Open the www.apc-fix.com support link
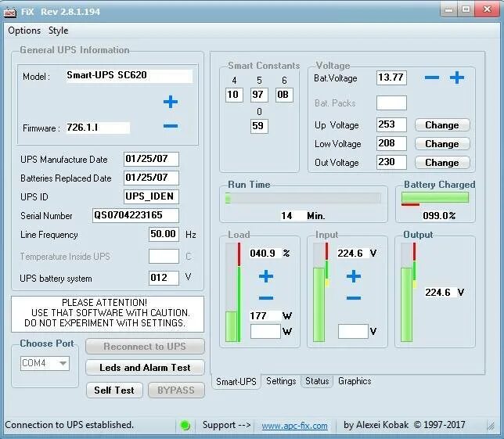Viewport: 504px width, 439px height. pos(294,426)
